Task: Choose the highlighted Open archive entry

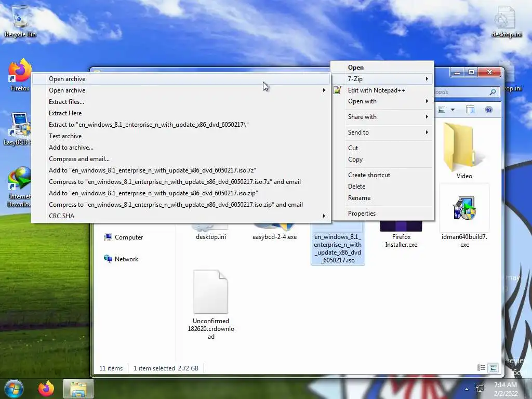Action: pyautogui.click(x=181, y=79)
